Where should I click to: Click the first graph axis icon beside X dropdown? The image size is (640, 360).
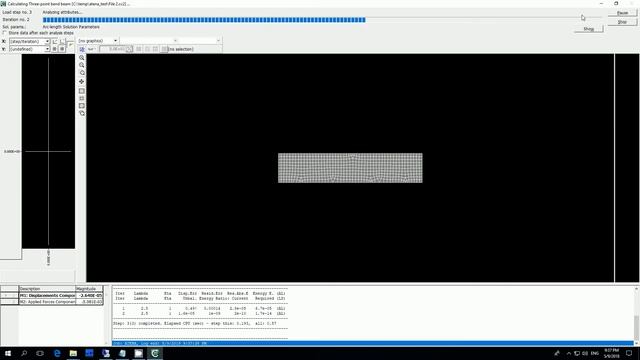(55, 42)
